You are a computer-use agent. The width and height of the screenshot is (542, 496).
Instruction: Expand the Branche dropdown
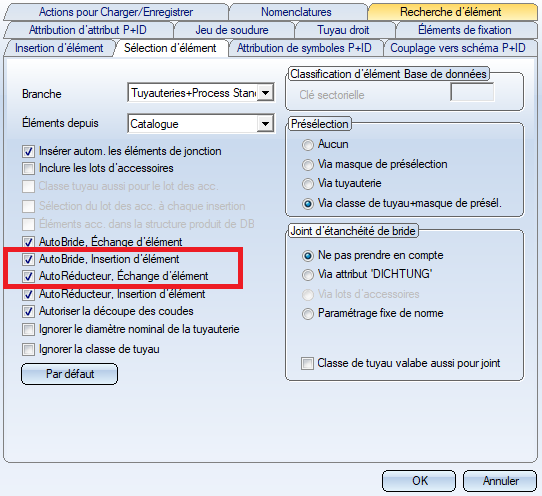pyautogui.click(x=265, y=93)
